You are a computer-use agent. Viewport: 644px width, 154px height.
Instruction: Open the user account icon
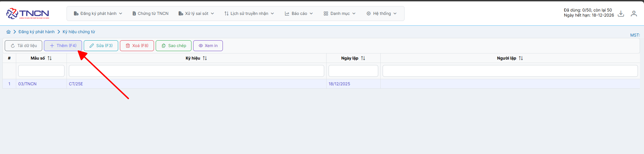(634, 14)
